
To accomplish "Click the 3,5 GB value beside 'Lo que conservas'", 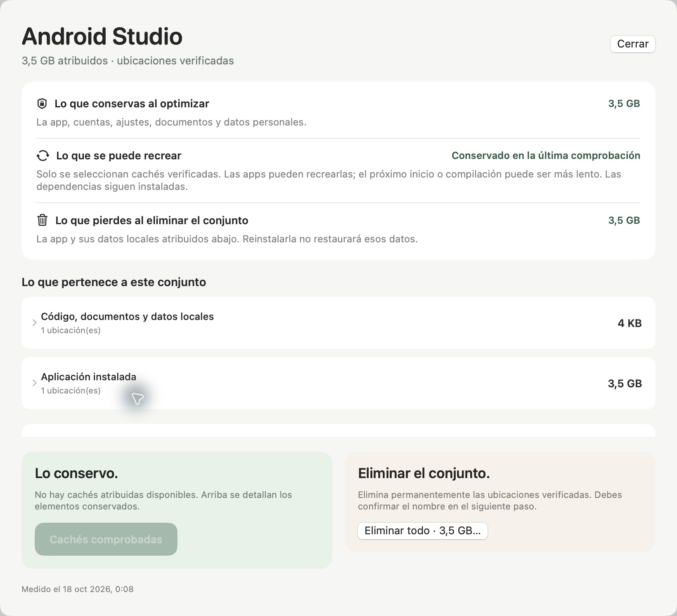I will pos(624,104).
